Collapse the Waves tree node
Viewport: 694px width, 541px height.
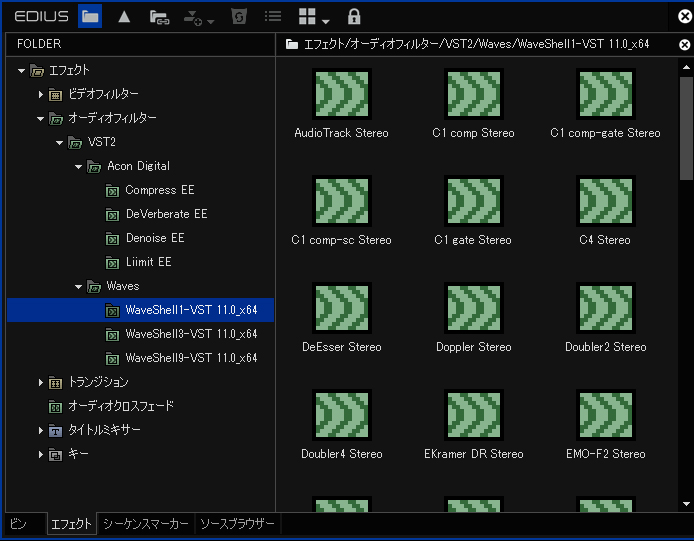point(78,287)
